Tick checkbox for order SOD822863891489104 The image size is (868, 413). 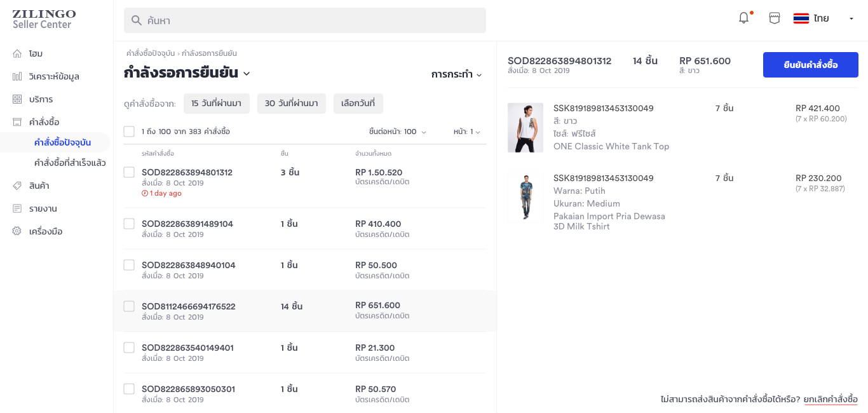[129, 224]
